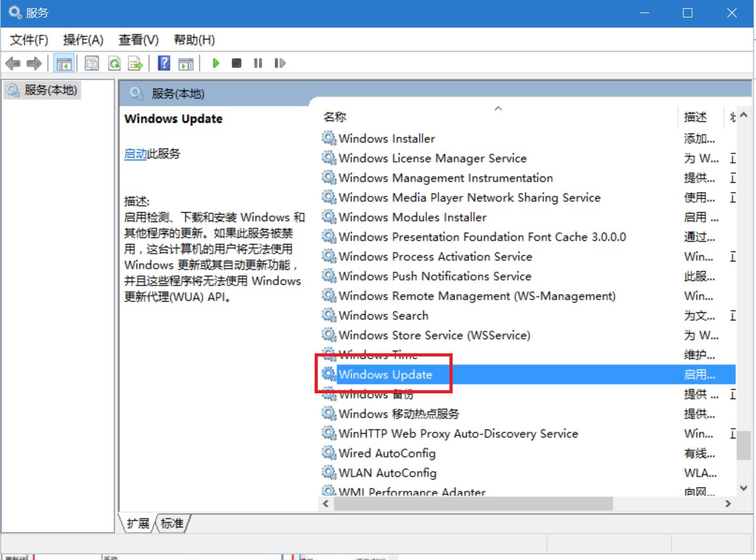This screenshot has width=756, height=560.
Task: Select the Windows Search service entry
Action: coord(384,315)
